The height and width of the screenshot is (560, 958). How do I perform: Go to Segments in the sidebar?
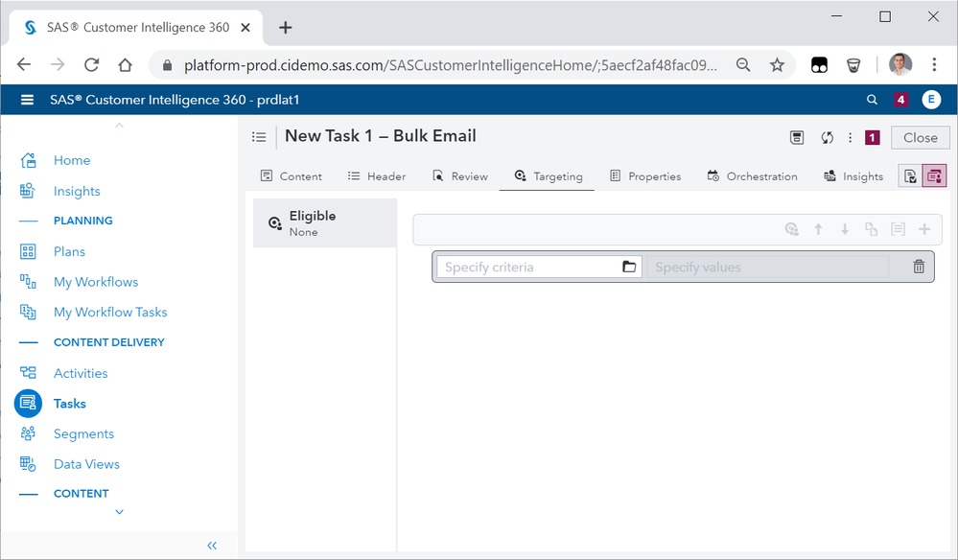point(83,433)
